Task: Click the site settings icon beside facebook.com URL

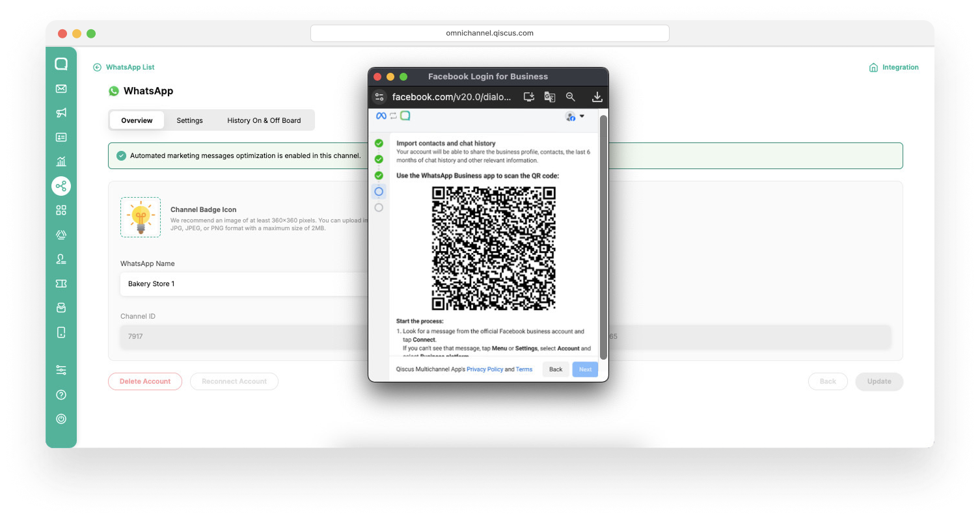Action: 379,97
